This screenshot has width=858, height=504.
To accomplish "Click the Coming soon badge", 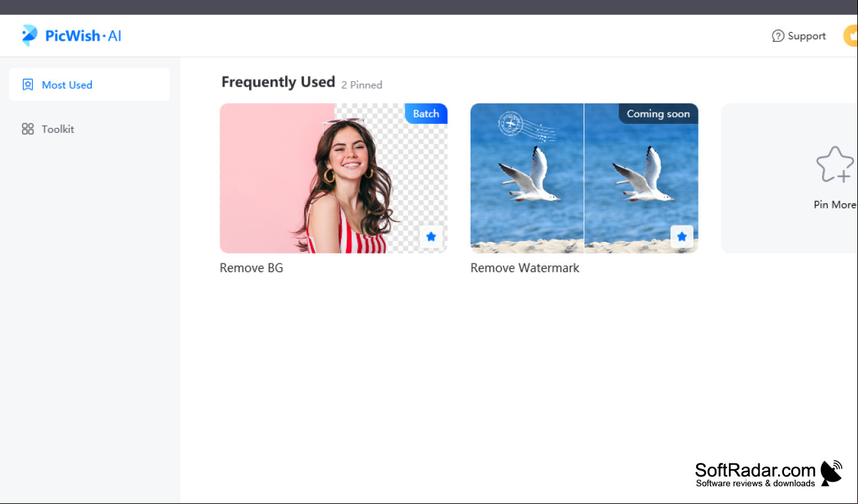I will pos(658,113).
